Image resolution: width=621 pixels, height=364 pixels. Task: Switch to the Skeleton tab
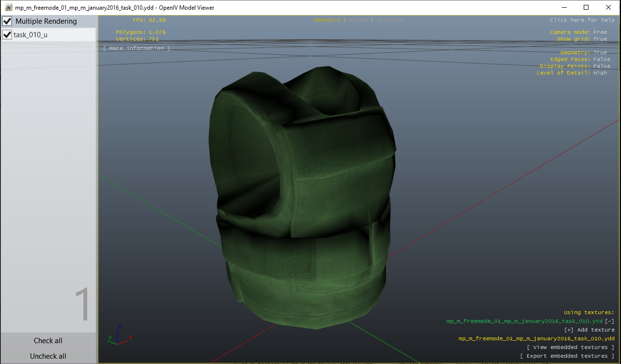pyautogui.click(x=389, y=20)
